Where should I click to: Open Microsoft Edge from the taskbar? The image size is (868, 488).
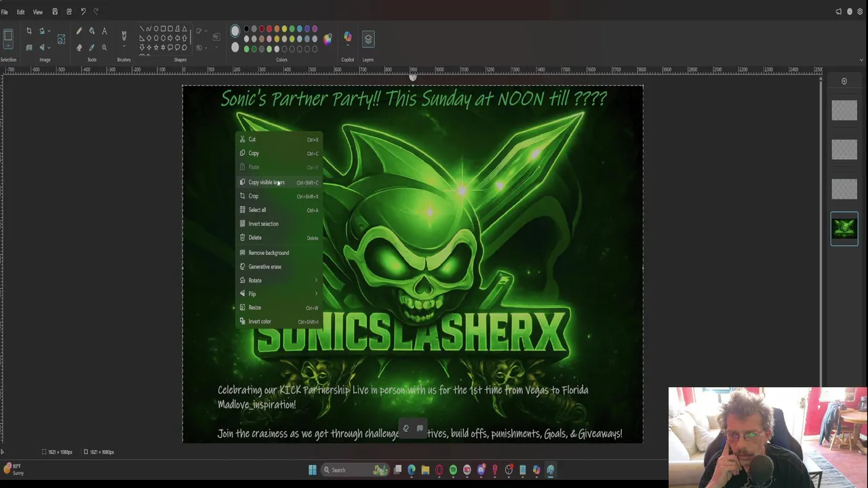point(412,470)
